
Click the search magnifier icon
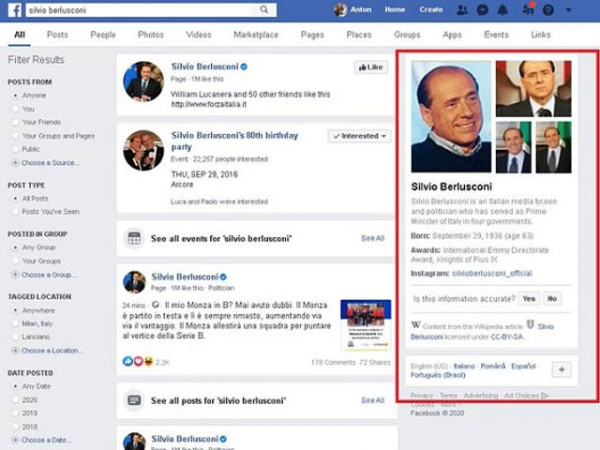coord(264,10)
